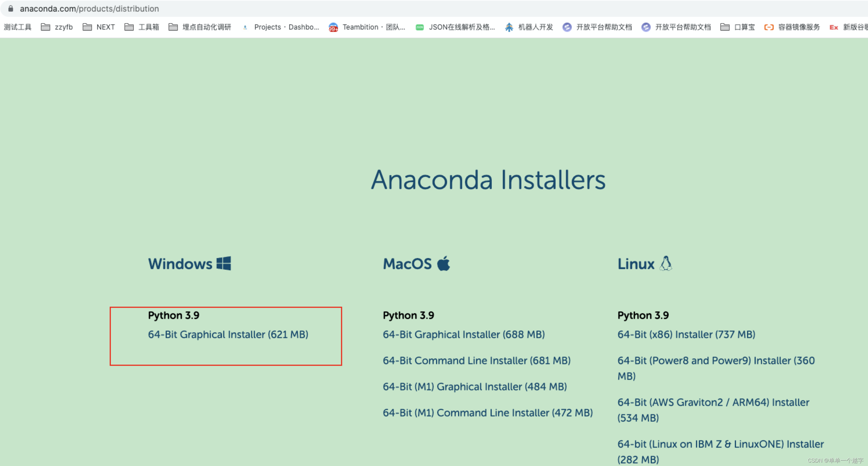This screenshot has height=466, width=868.
Task: Click Python 3.9 label under Windows
Action: pos(173,315)
